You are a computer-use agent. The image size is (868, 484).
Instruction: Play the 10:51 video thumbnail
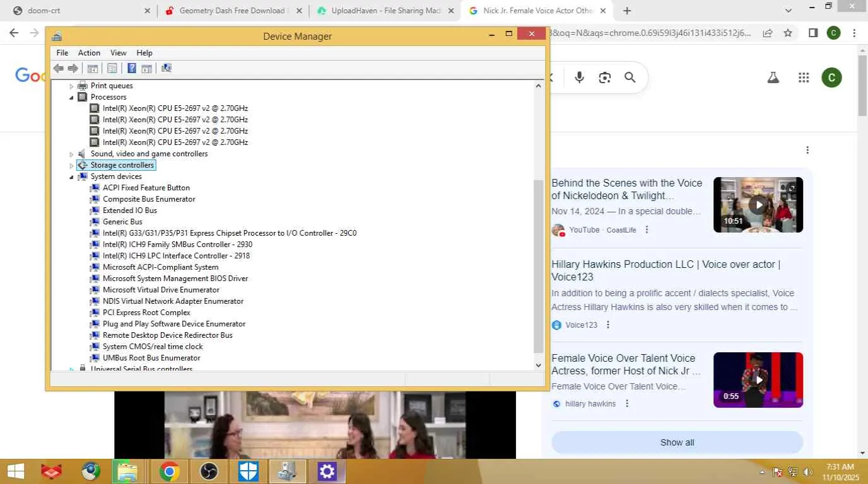click(x=758, y=205)
